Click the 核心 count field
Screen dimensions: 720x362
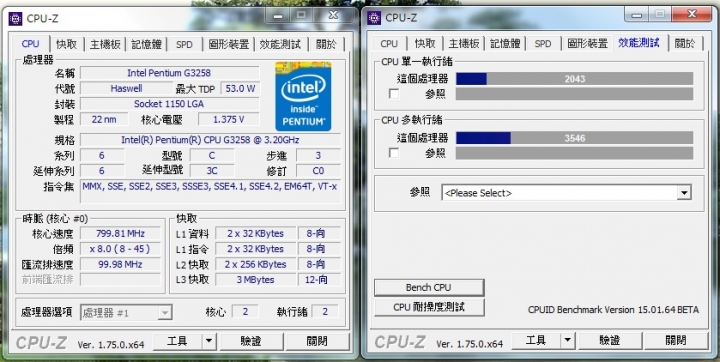tap(245, 312)
